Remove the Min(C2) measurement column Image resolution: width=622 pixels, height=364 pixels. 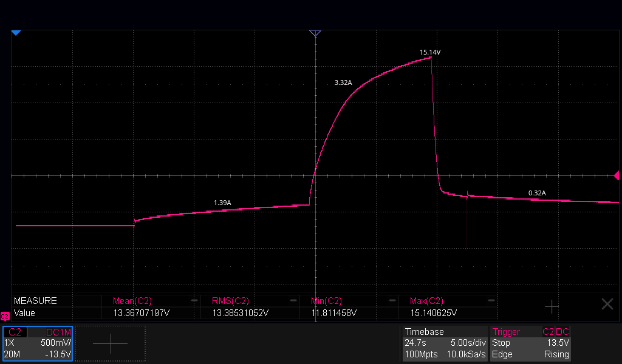click(392, 301)
